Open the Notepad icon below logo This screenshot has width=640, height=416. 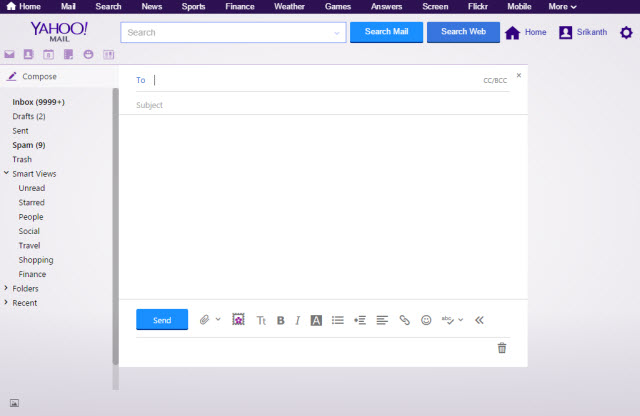68,54
